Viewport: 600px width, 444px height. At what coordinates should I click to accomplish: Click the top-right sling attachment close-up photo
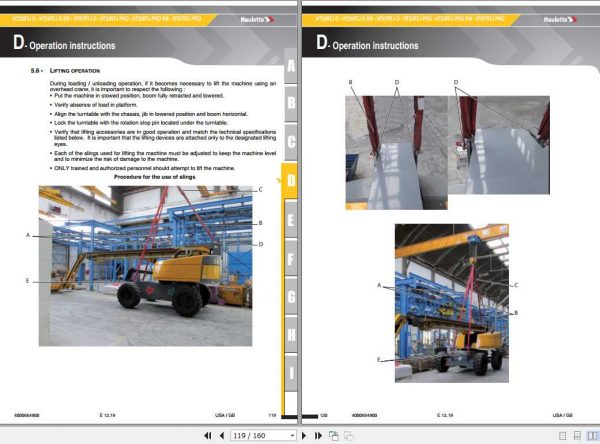pos(499,145)
